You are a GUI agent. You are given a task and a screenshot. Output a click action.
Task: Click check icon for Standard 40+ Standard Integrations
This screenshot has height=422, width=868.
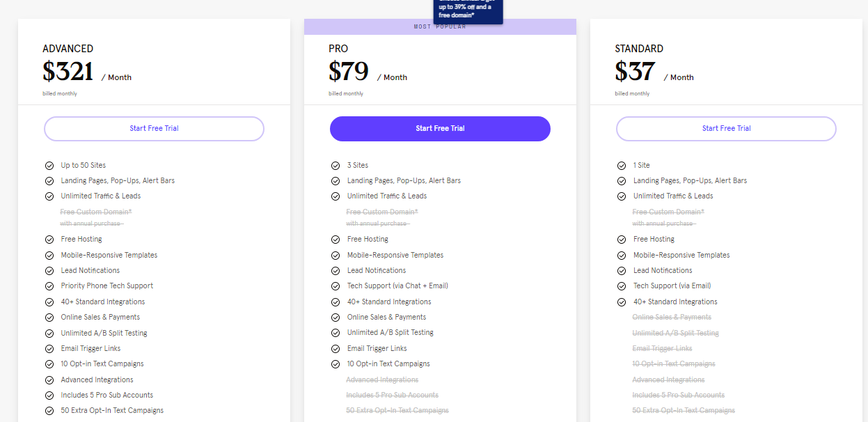click(622, 302)
